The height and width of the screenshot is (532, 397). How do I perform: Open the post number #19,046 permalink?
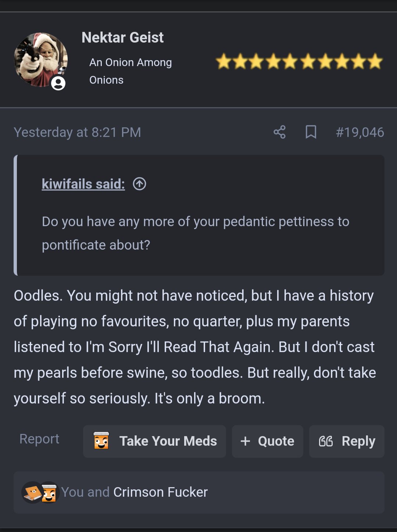tap(360, 132)
